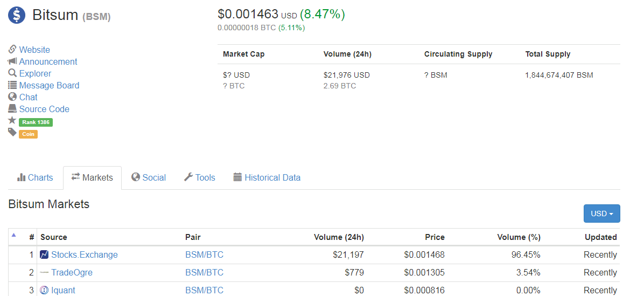Click the TradeOgre logo icon
Image resolution: width=644 pixels, height=296 pixels.
[x=44, y=272]
